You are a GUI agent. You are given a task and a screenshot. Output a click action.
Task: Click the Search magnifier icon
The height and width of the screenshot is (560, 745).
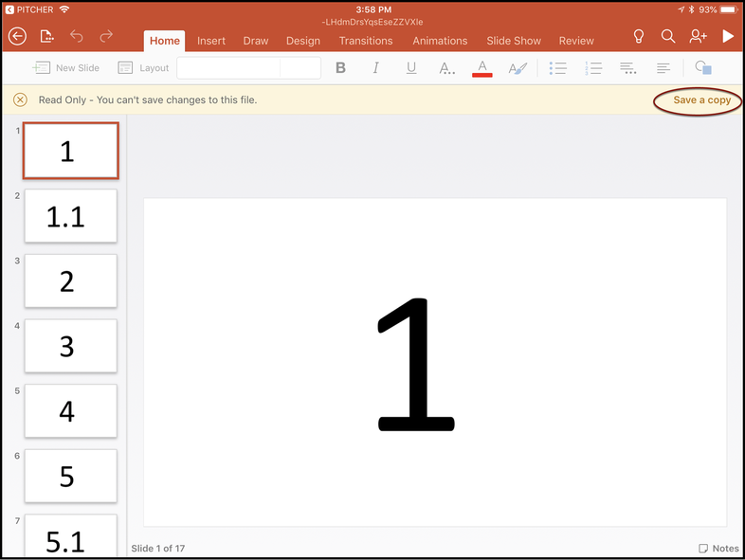pyautogui.click(x=668, y=37)
